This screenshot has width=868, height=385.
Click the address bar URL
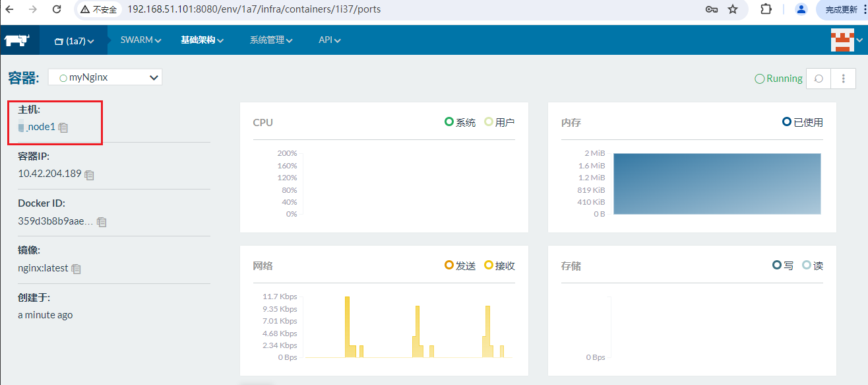(253, 10)
